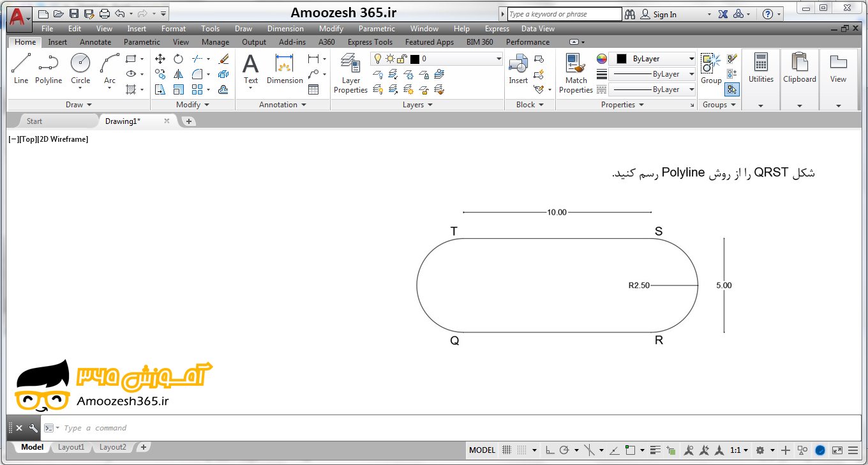Click the Match Properties tool

pos(576,73)
